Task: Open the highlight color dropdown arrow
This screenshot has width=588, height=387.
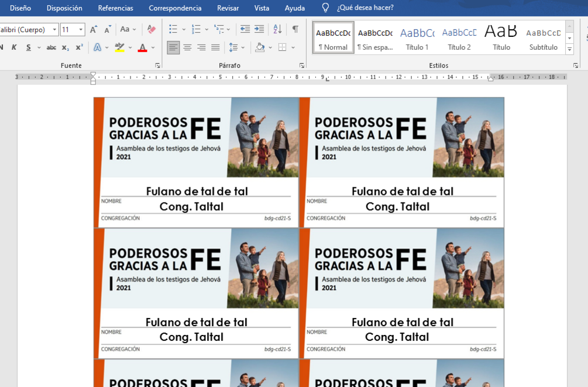Action: point(130,47)
